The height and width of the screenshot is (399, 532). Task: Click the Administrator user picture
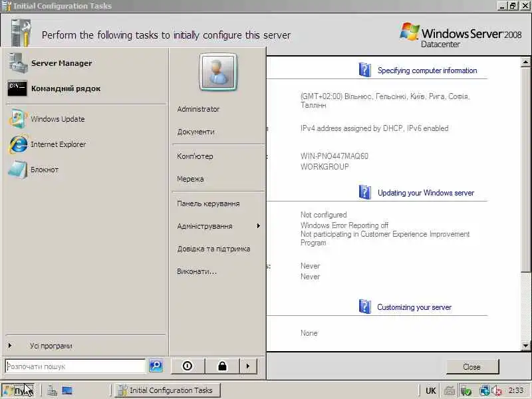[218, 72]
